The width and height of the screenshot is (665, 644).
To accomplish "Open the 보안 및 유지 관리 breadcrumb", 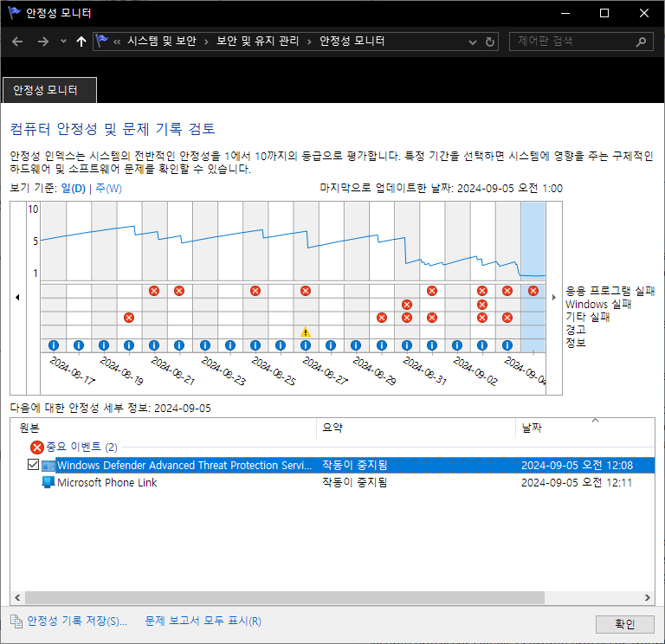I will pos(258,42).
